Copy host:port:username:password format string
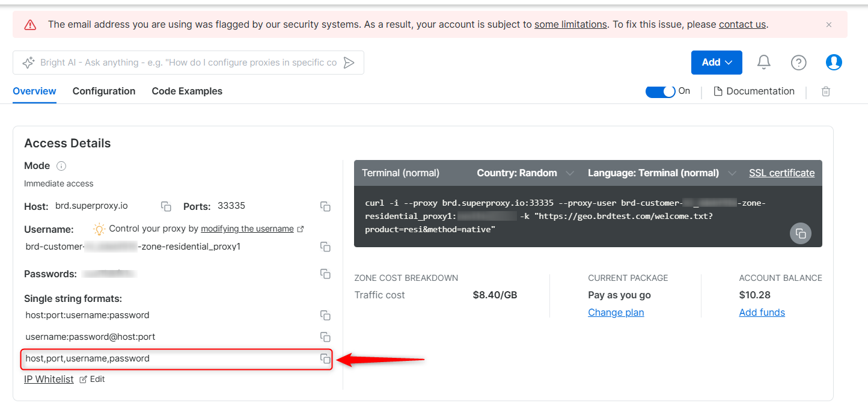 [325, 315]
